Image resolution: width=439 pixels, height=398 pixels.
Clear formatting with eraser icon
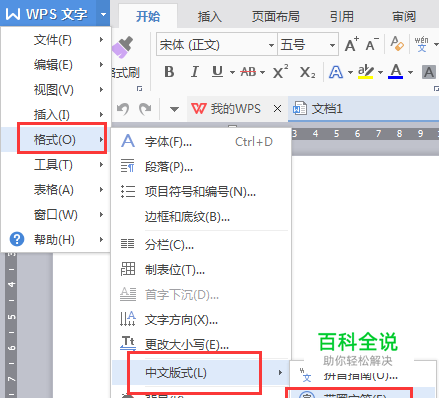point(397,44)
